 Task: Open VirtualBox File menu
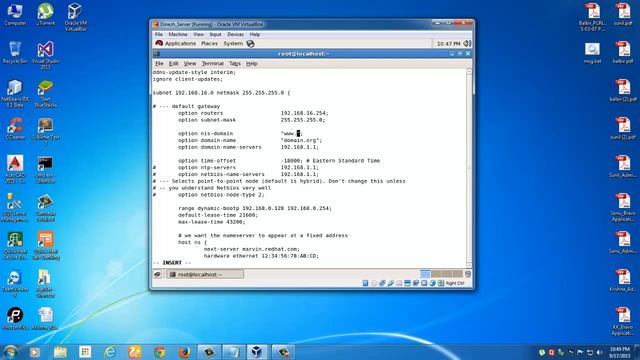click(x=159, y=35)
